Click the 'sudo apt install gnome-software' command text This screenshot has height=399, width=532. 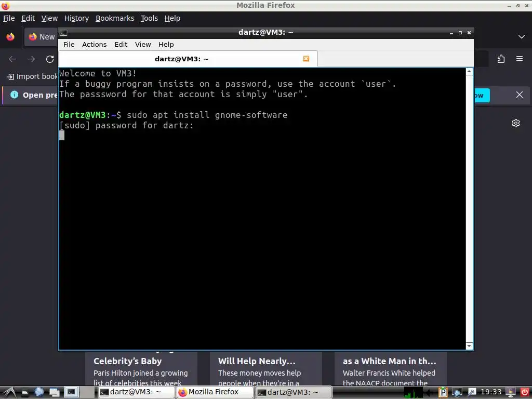207,115
